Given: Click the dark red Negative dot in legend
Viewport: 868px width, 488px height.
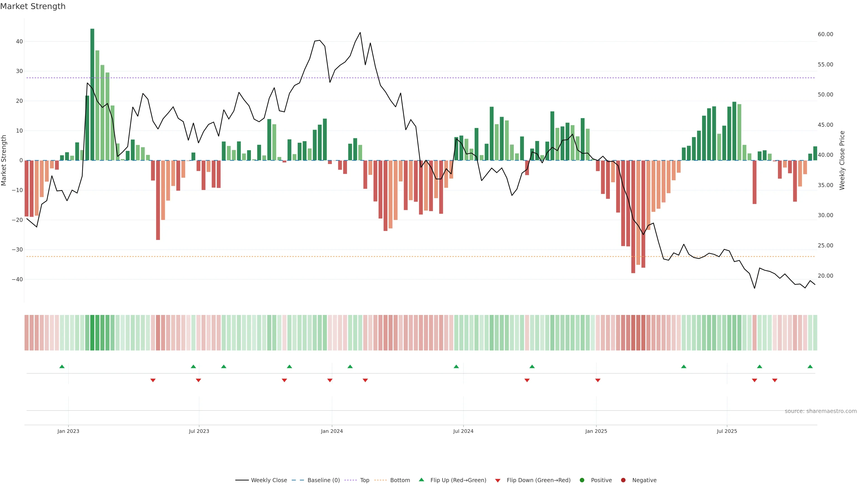Looking at the screenshot, I should point(623,480).
